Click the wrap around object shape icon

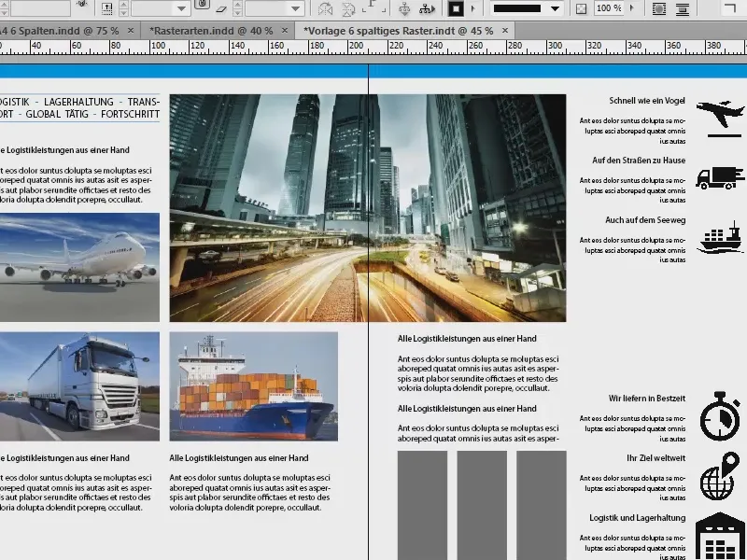coord(659,8)
